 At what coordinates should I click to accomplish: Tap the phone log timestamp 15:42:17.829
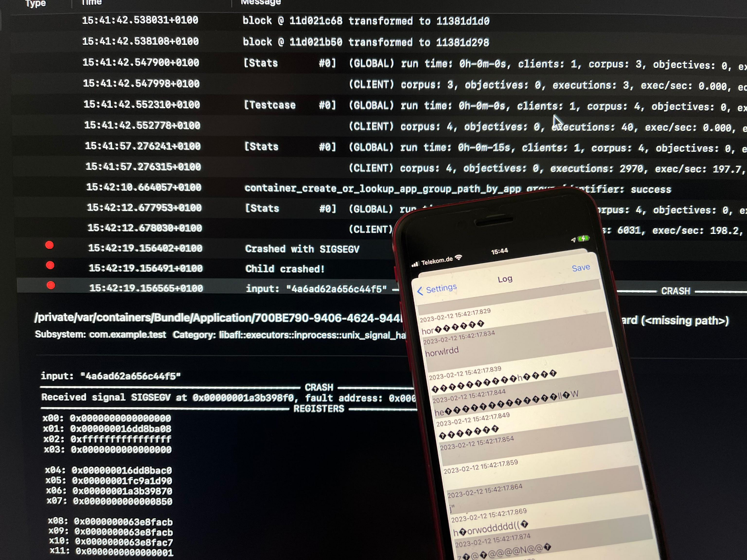point(455,315)
